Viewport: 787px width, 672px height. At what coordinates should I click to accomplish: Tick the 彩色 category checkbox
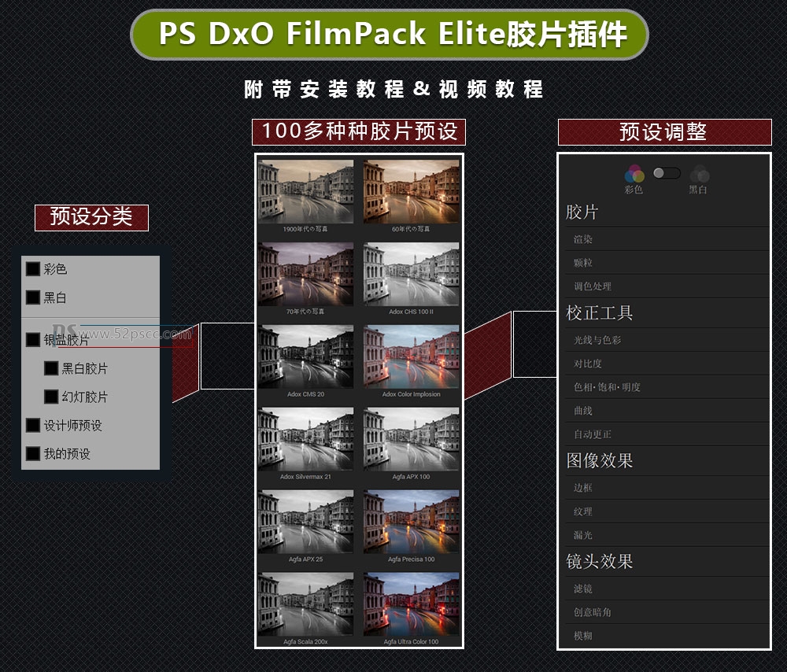(x=33, y=269)
